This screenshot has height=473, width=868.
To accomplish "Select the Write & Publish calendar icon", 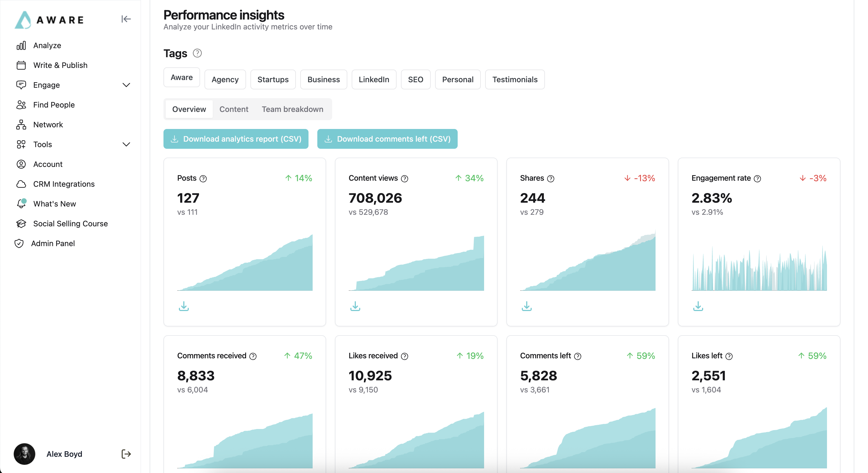I will tap(21, 65).
